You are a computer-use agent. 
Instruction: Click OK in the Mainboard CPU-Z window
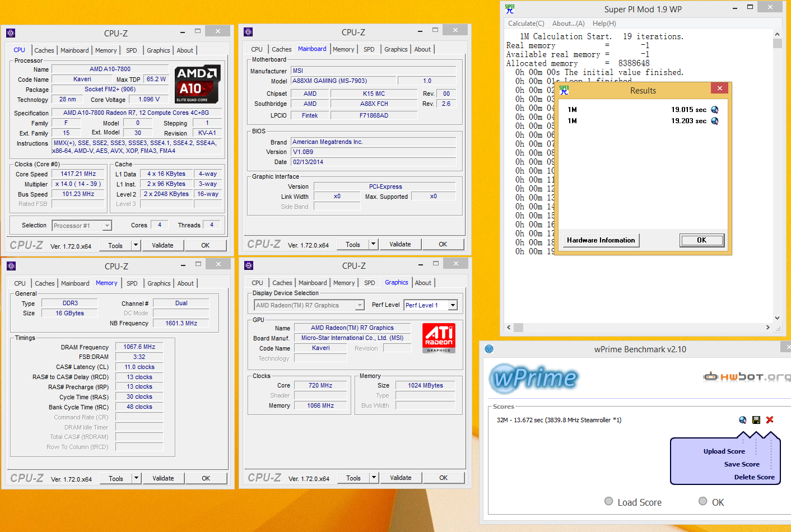tap(443, 244)
